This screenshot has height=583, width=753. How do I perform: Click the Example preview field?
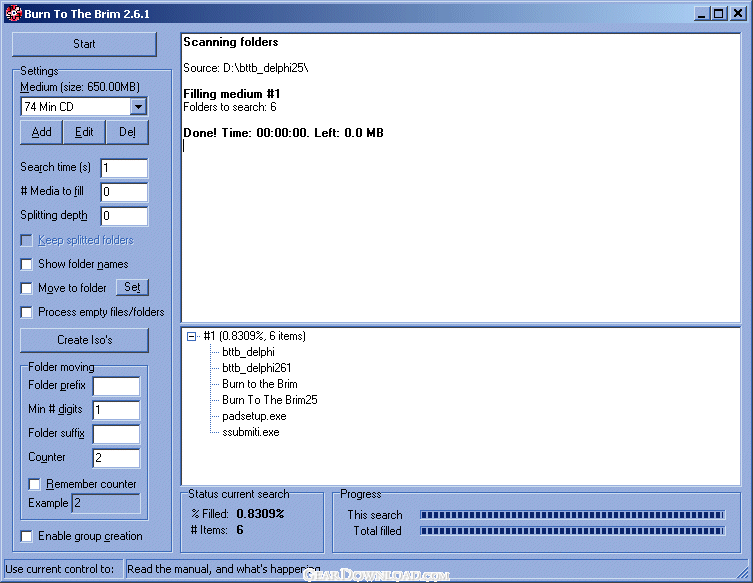(106, 503)
